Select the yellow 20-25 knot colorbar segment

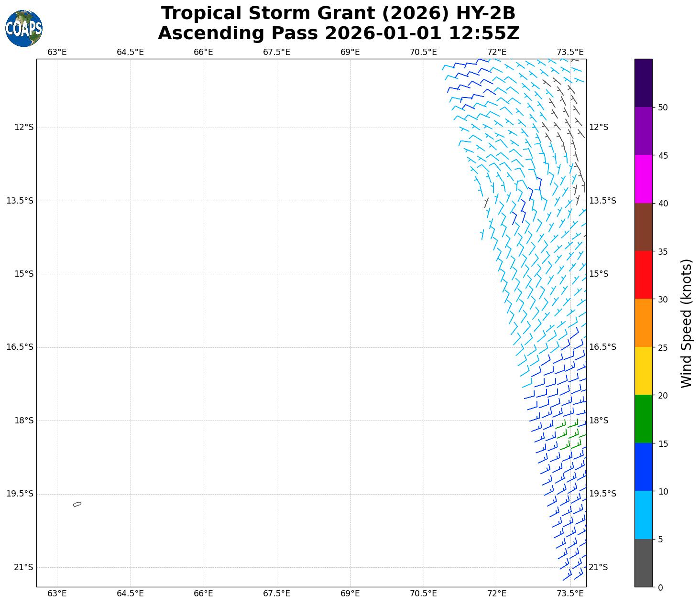coord(643,371)
